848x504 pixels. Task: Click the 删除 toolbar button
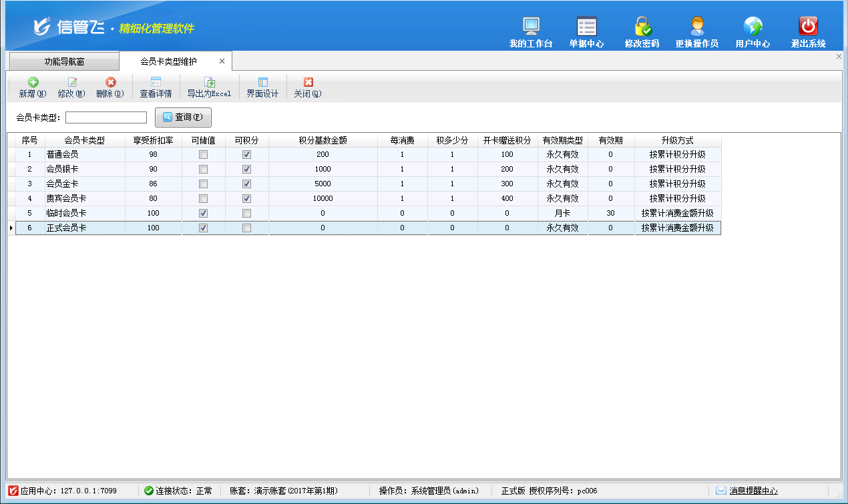pyautogui.click(x=110, y=87)
